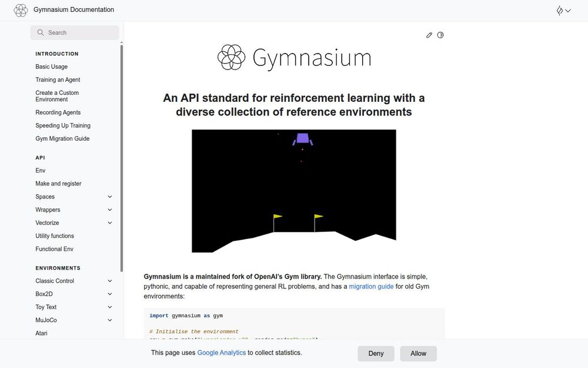Open the Google Analytics link
The image size is (588, 368).
tap(221, 353)
